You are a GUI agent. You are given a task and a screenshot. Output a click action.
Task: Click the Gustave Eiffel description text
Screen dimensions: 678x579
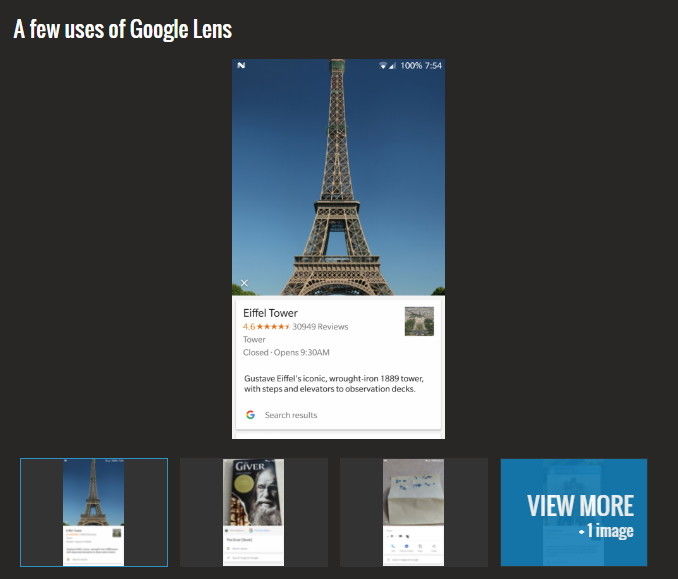pyautogui.click(x=334, y=384)
